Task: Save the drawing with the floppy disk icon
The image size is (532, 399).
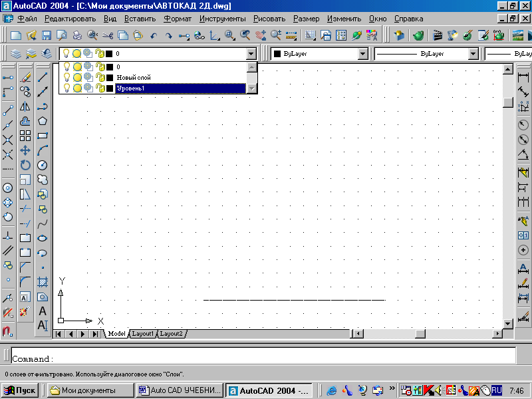Action: coord(46,35)
